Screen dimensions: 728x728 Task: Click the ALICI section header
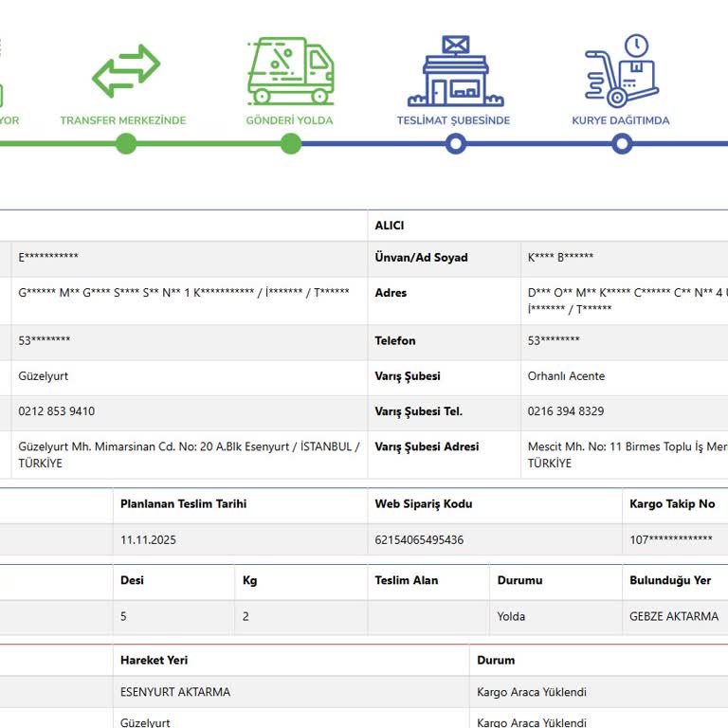[389, 226]
